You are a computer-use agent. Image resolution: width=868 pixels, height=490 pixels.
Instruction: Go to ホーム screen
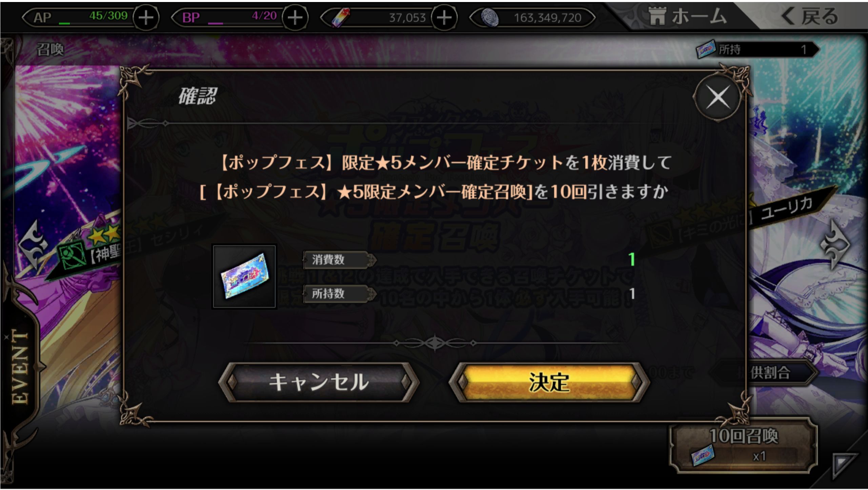pos(687,16)
